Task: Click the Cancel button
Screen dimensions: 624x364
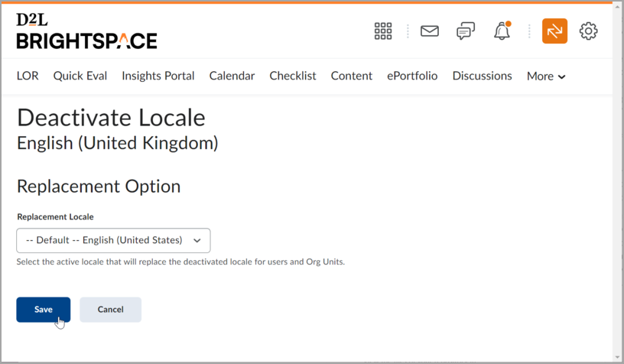Action: coord(111,310)
